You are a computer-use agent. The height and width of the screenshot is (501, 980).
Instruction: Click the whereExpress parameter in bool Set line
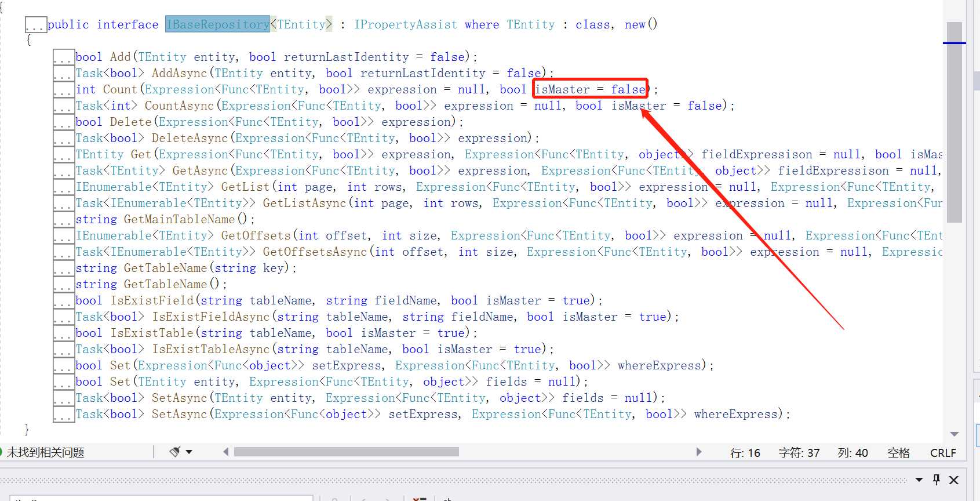click(x=660, y=365)
